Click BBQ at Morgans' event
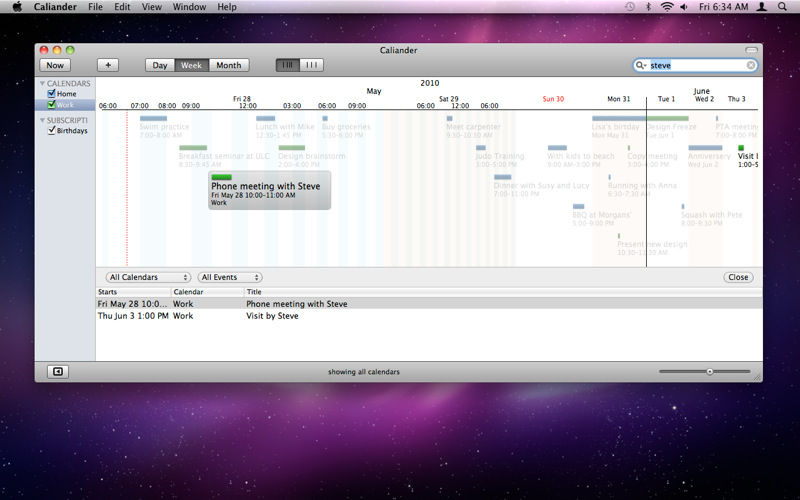The image size is (800, 500). coord(602,215)
